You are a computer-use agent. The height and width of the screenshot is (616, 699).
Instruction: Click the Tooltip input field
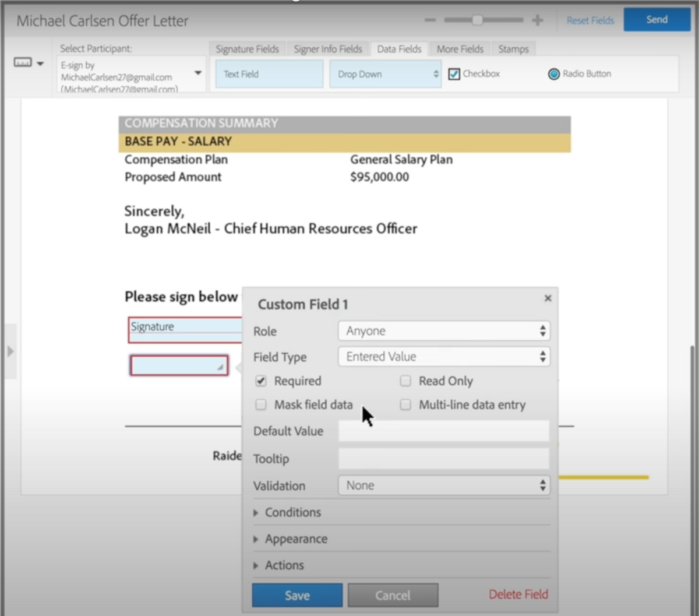point(444,459)
